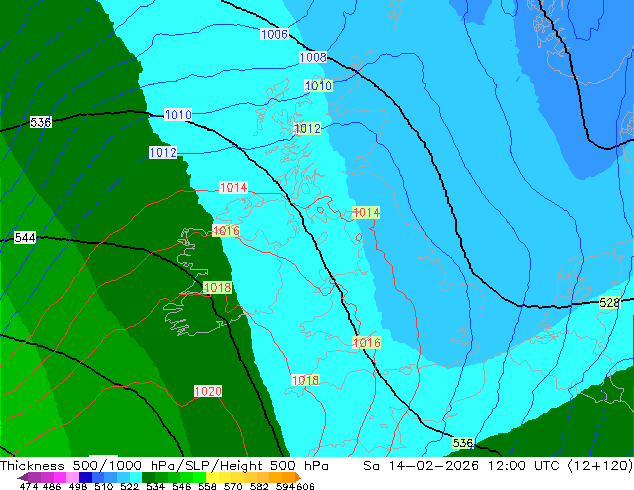
Task: Click the 546 legend value
Action: pyautogui.click(x=182, y=486)
